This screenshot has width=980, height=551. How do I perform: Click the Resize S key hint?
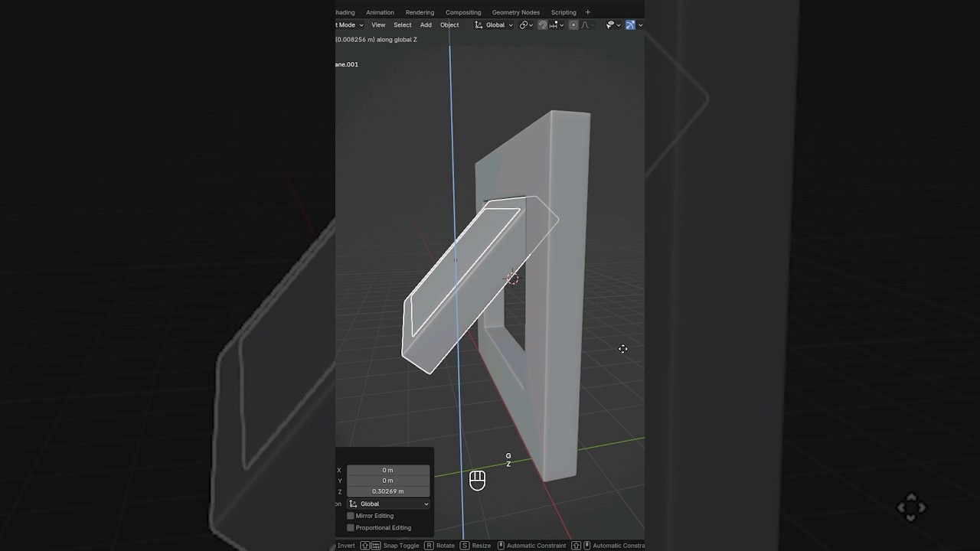point(475,546)
